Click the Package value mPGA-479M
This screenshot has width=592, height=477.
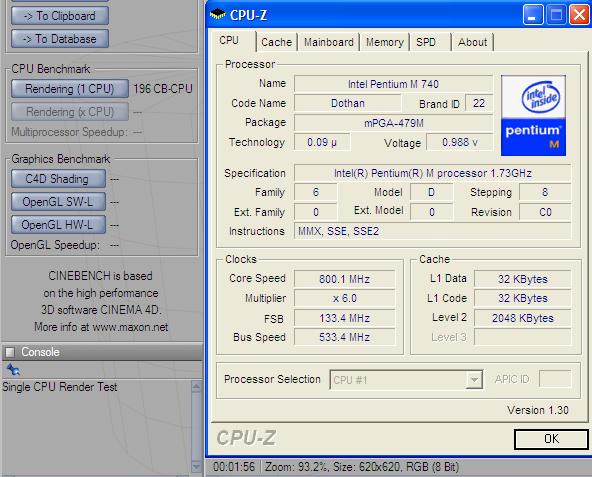click(x=393, y=123)
